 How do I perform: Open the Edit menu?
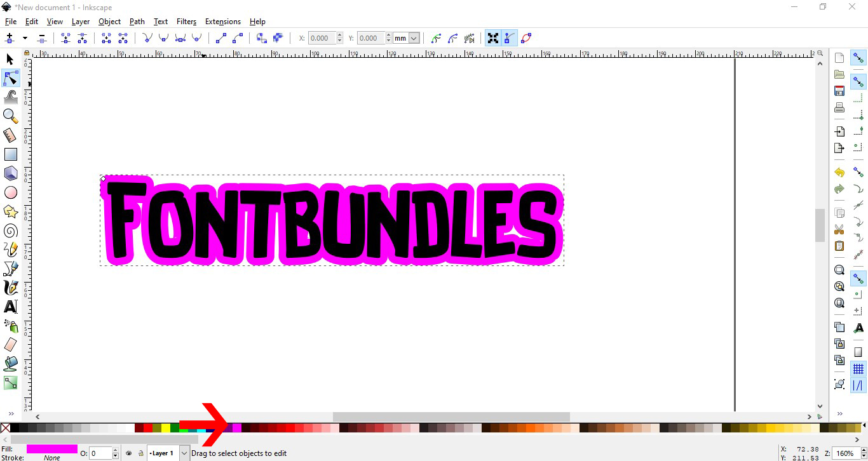(x=32, y=22)
